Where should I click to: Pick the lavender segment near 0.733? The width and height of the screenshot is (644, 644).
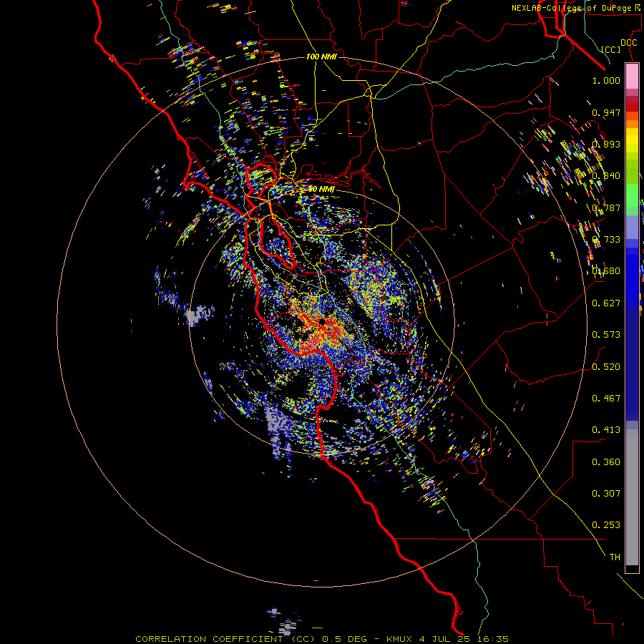pyautogui.click(x=632, y=227)
